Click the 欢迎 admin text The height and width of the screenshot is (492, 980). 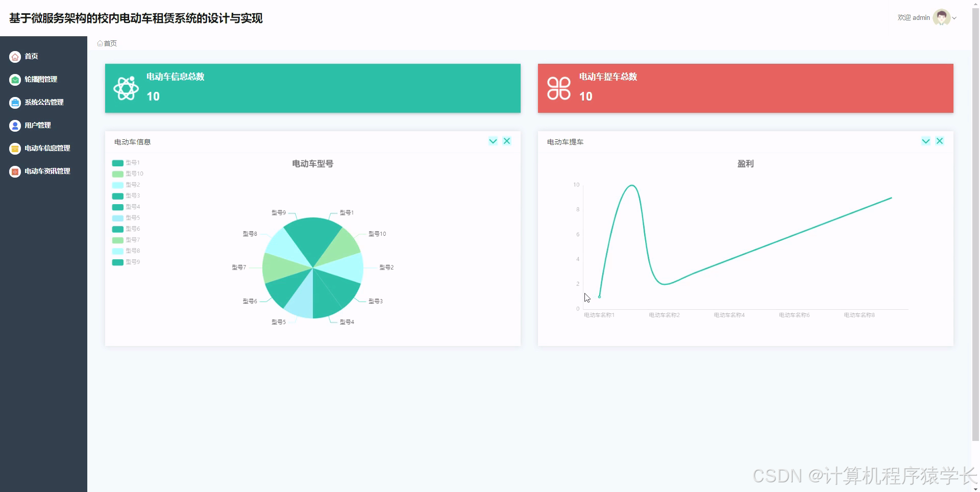point(914,18)
